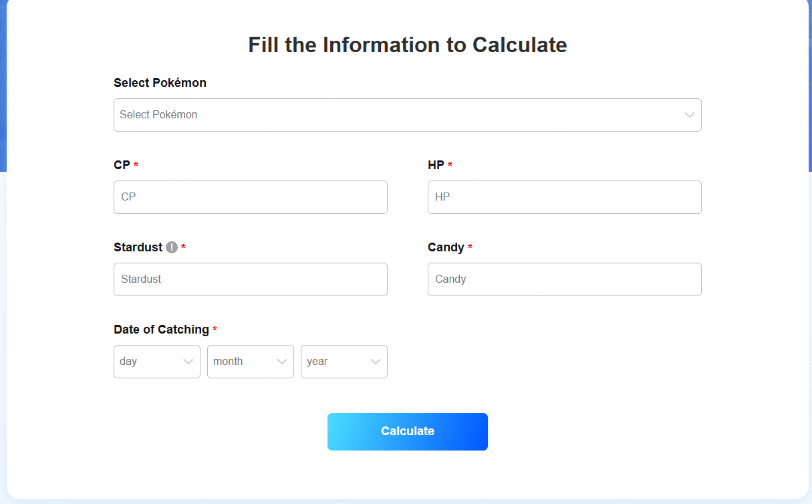Click the bold "Candy" field label
Screen dimensions: 812x504
[x=446, y=247]
